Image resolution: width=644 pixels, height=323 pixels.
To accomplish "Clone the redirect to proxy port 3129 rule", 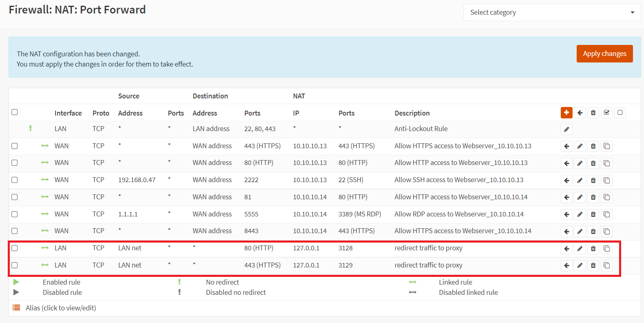I will (x=607, y=265).
